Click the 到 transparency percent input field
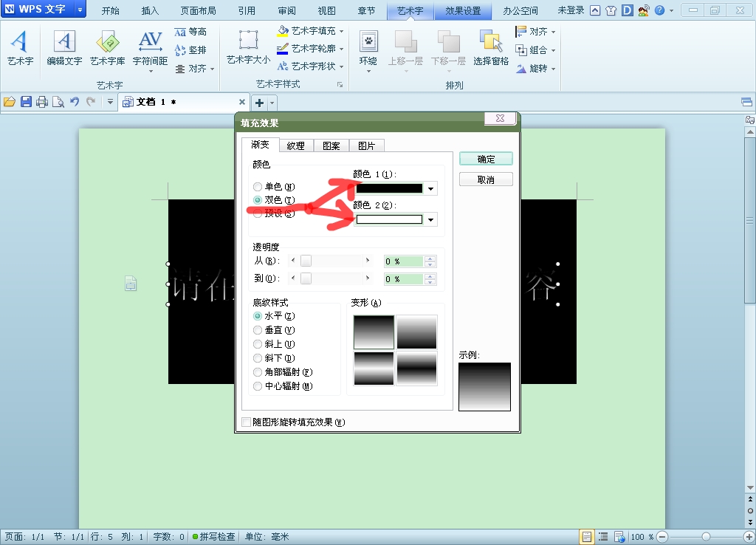Viewport: 756px width, 545px height. pos(404,278)
